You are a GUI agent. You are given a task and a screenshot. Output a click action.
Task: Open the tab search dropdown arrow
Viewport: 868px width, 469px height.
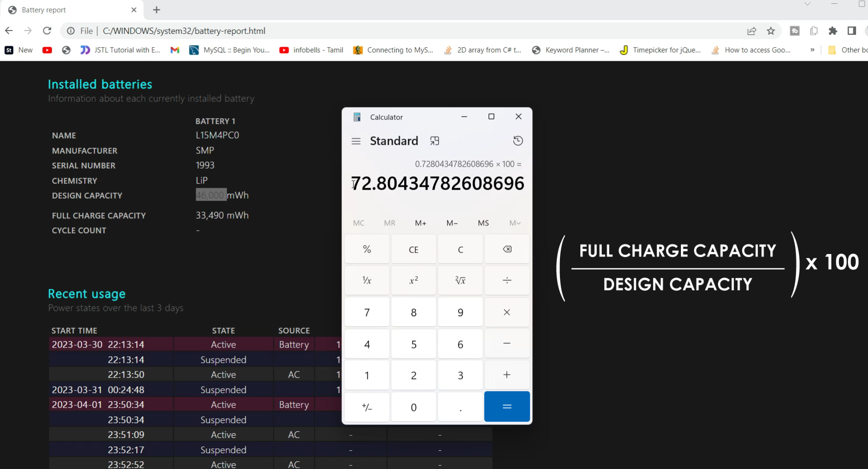[807, 4]
